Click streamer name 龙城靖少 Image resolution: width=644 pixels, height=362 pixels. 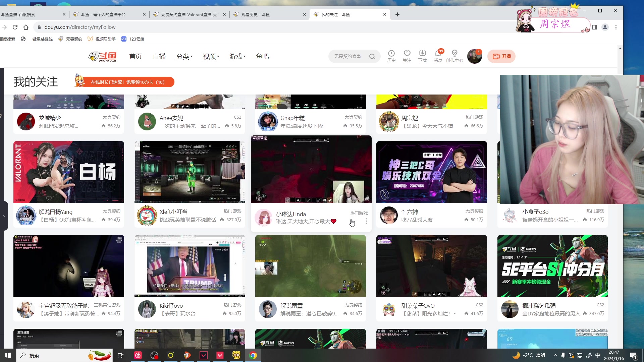(50, 118)
